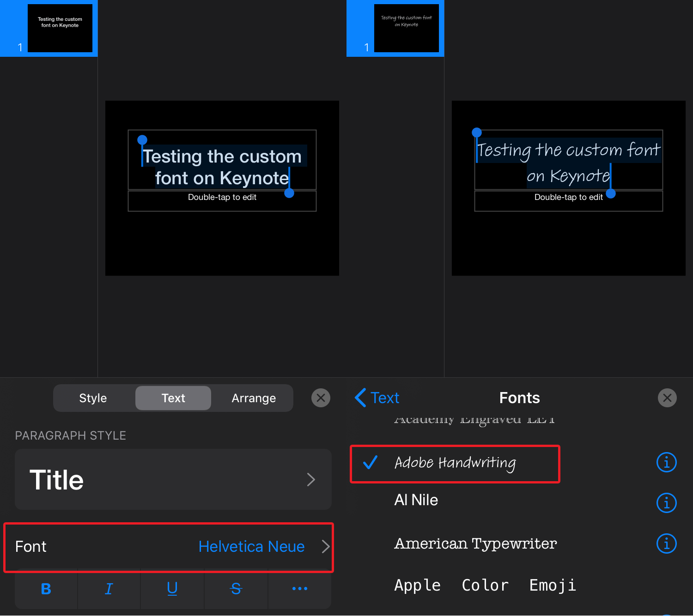Screen dimensions: 693x616
Task: Toggle Strikethrough text formatting
Action: 236,589
